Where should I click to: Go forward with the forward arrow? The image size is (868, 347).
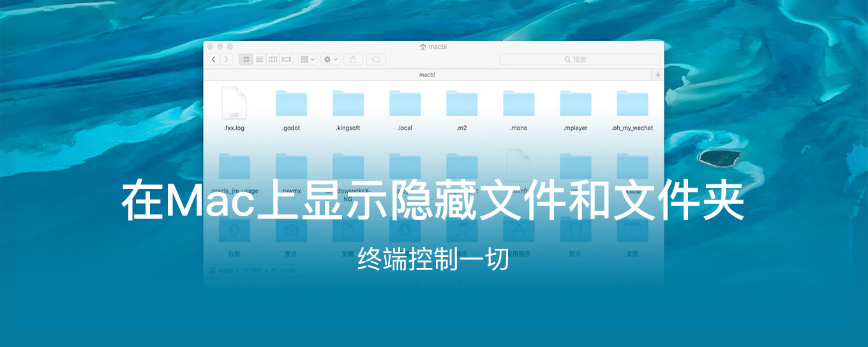225,59
